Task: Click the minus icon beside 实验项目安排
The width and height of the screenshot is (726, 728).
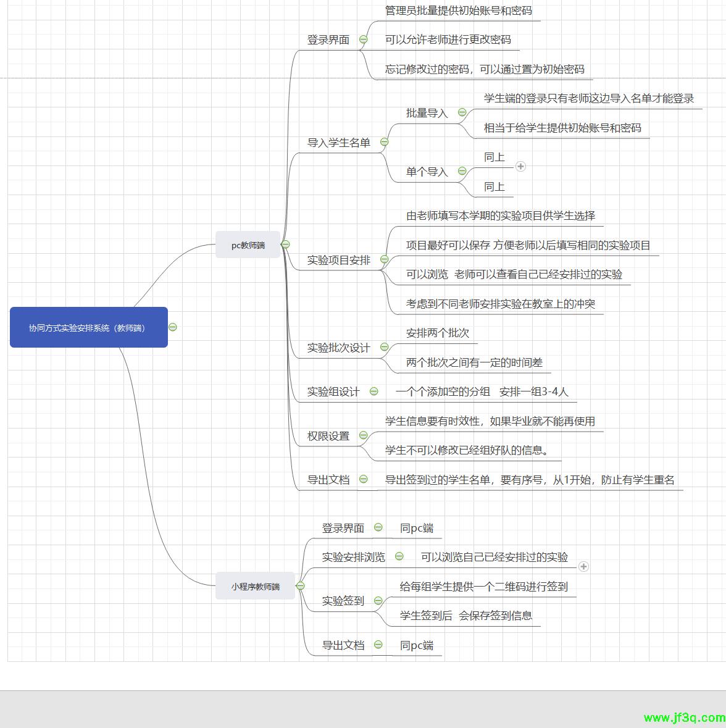Action: (384, 259)
